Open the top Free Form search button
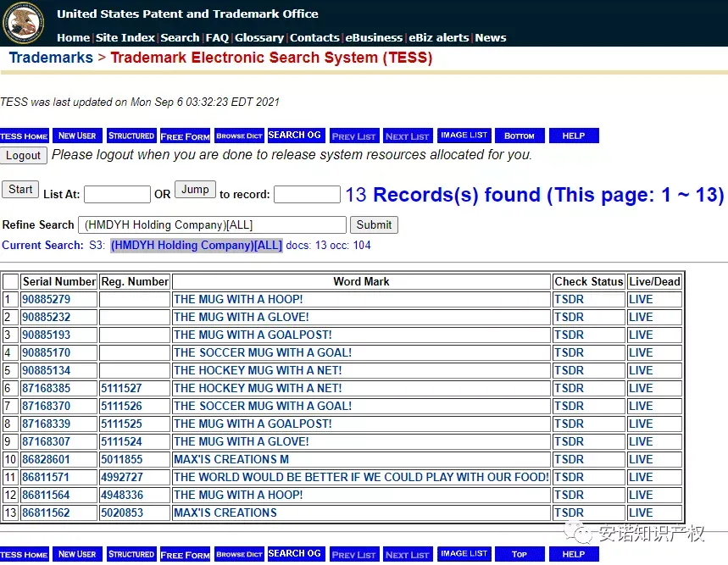Screen dimensions: 728x565 click(x=186, y=136)
